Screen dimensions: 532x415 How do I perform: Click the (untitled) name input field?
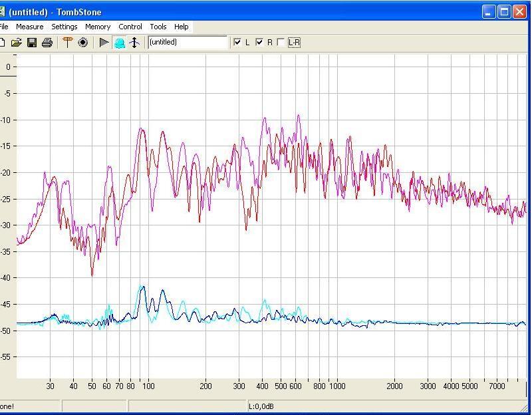(x=188, y=43)
